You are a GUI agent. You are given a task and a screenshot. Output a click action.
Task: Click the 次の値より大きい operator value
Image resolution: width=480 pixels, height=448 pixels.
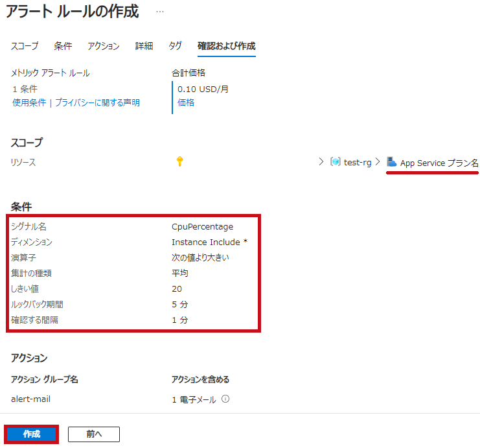(x=200, y=257)
